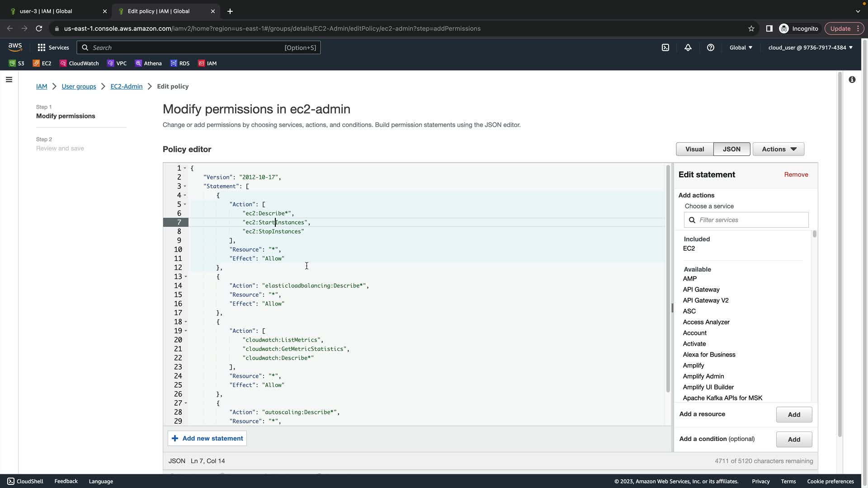Open the CloudWatch favorites shortcut
Viewport: 868px width, 488px height.
[x=79, y=63]
